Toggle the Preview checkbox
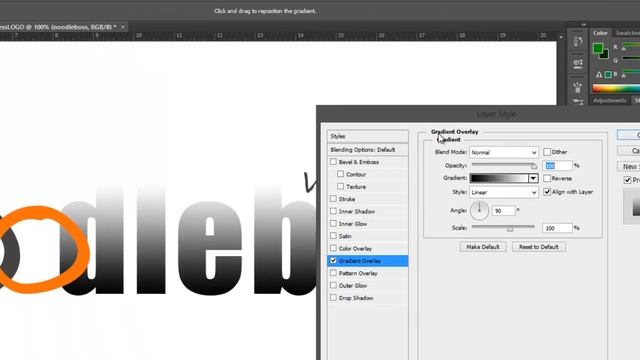 click(627, 180)
